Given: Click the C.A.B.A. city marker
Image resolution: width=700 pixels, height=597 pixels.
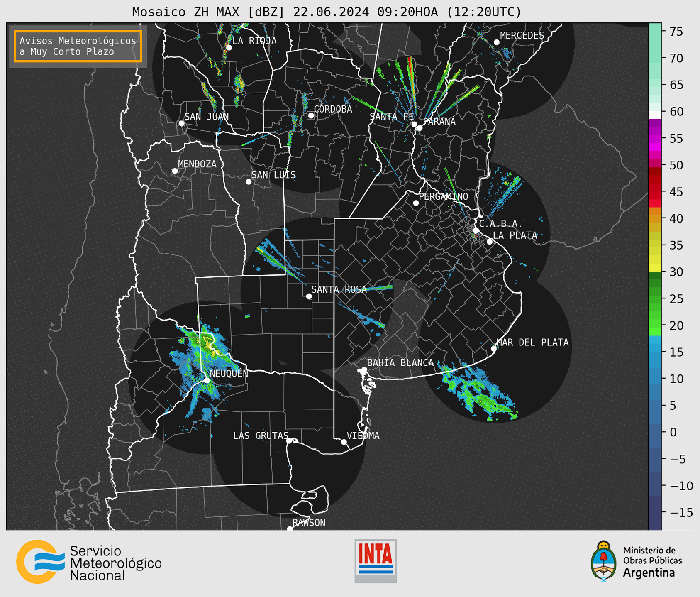Looking at the screenshot, I should point(476,230).
